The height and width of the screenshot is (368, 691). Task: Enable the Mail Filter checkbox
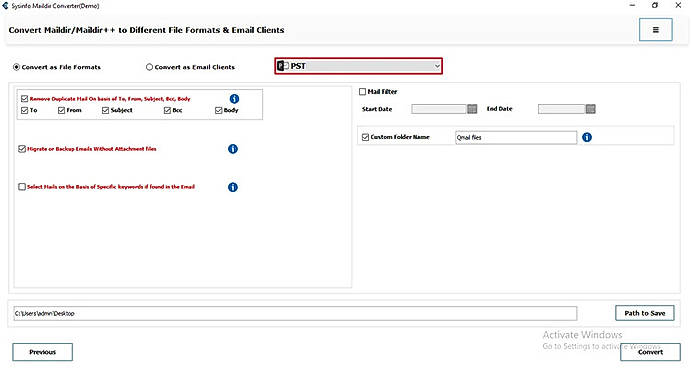click(x=362, y=92)
